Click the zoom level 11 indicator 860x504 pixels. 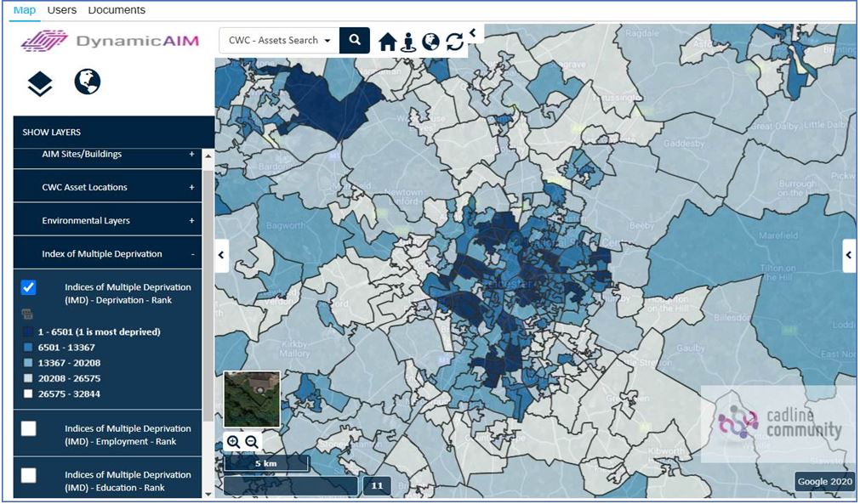(x=377, y=486)
